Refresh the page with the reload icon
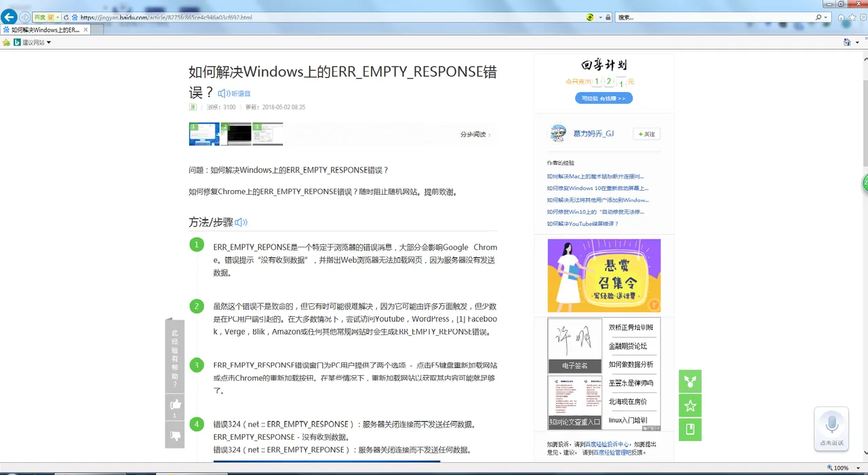868x475 pixels. [x=66, y=17]
